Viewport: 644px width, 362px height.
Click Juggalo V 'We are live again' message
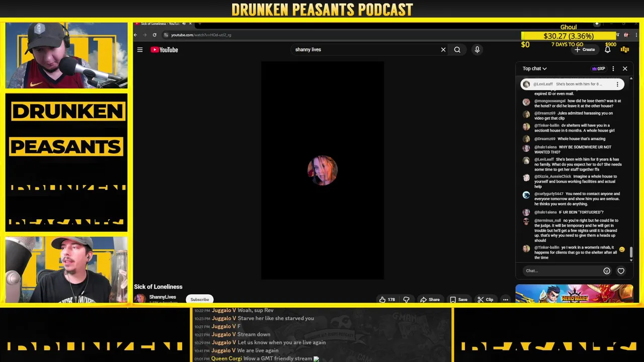coord(236,350)
